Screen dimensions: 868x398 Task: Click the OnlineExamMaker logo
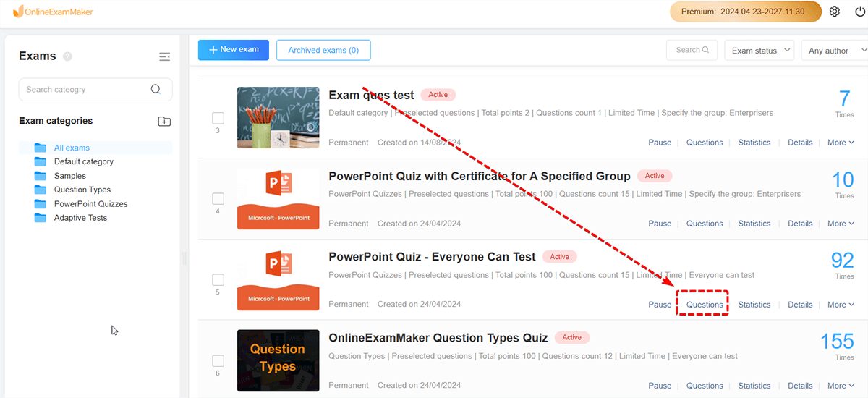54,12
